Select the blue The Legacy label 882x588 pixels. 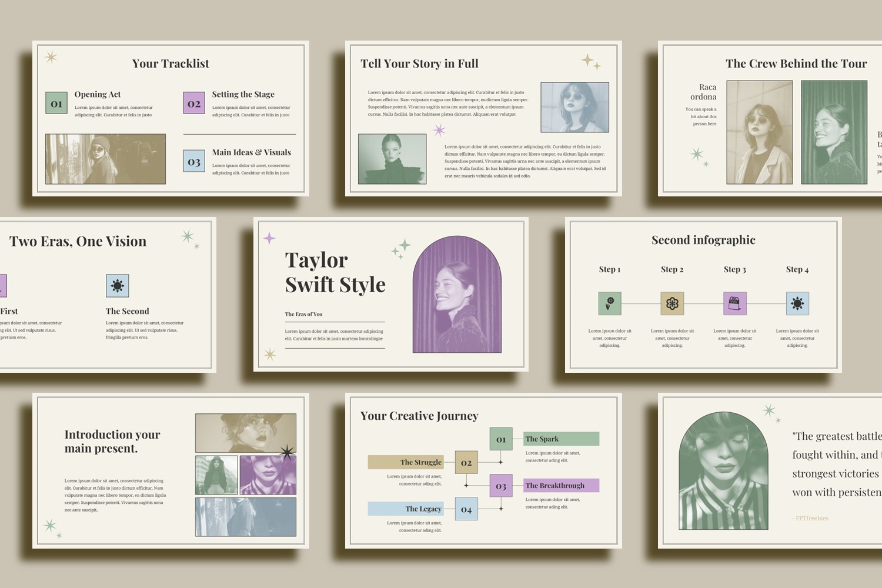pos(406,509)
